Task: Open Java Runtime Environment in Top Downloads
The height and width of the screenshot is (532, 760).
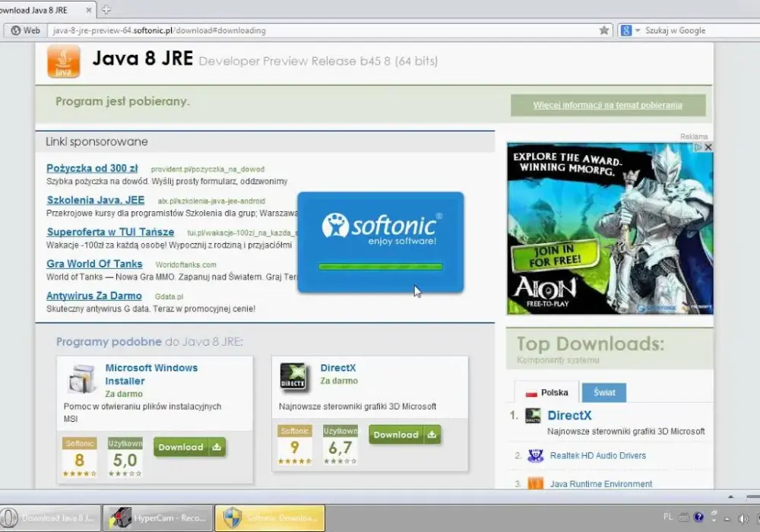Action: pos(601,483)
